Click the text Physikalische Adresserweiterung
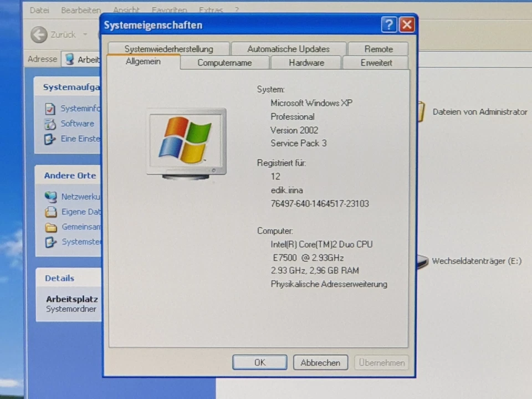 click(x=329, y=284)
